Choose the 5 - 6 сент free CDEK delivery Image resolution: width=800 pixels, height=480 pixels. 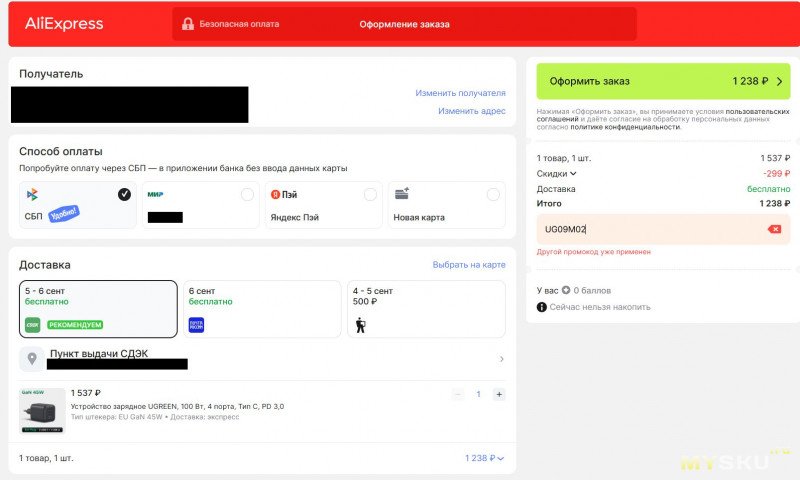tap(98, 309)
